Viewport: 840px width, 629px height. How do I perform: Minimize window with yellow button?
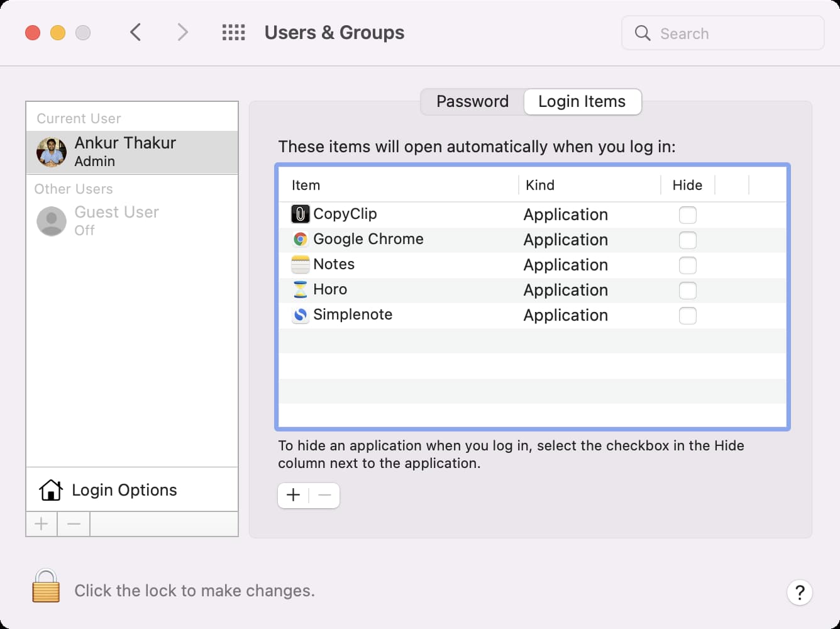pyautogui.click(x=58, y=33)
